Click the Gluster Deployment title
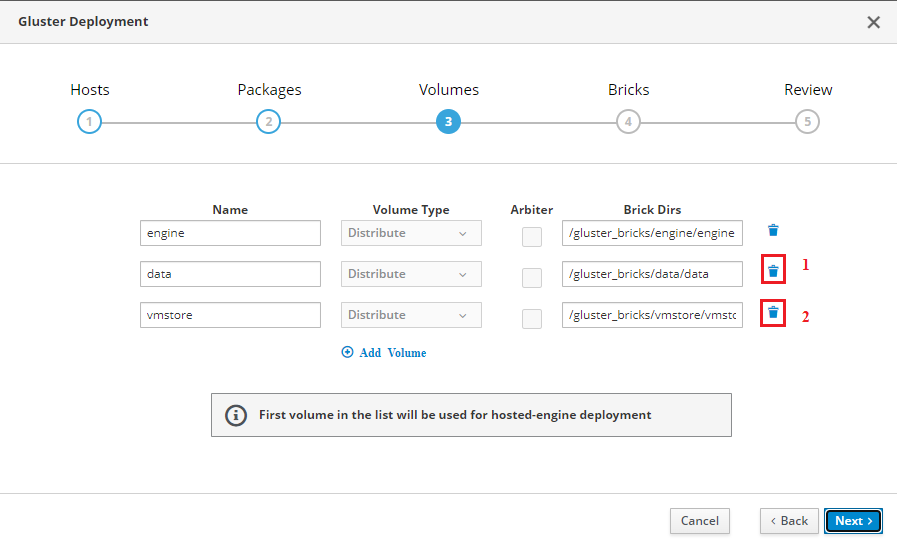The height and width of the screenshot is (549, 897). point(83,22)
